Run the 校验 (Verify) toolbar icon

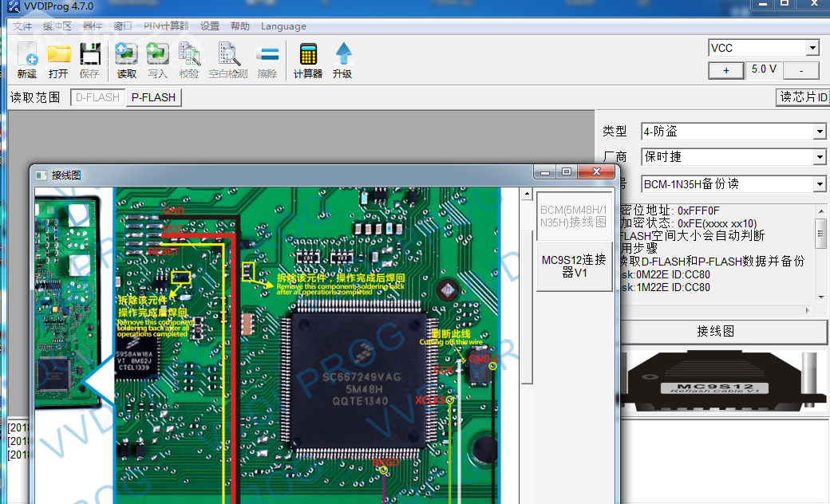click(x=189, y=61)
